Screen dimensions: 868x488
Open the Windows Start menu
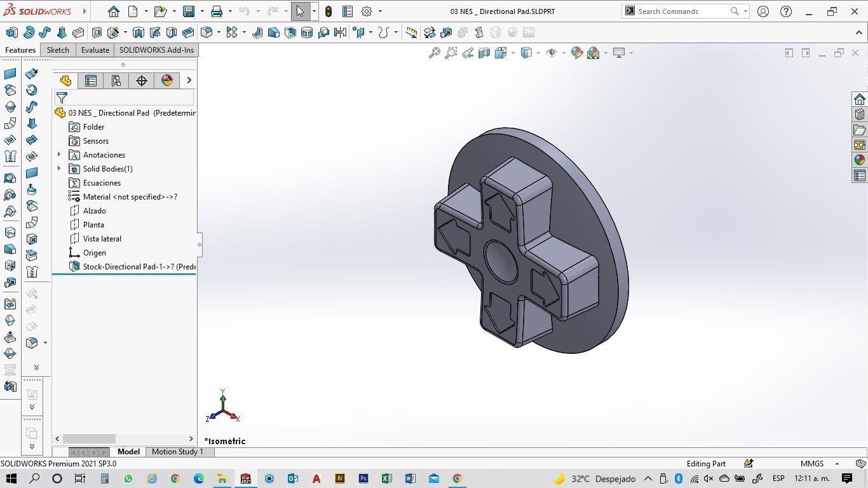click(11, 478)
